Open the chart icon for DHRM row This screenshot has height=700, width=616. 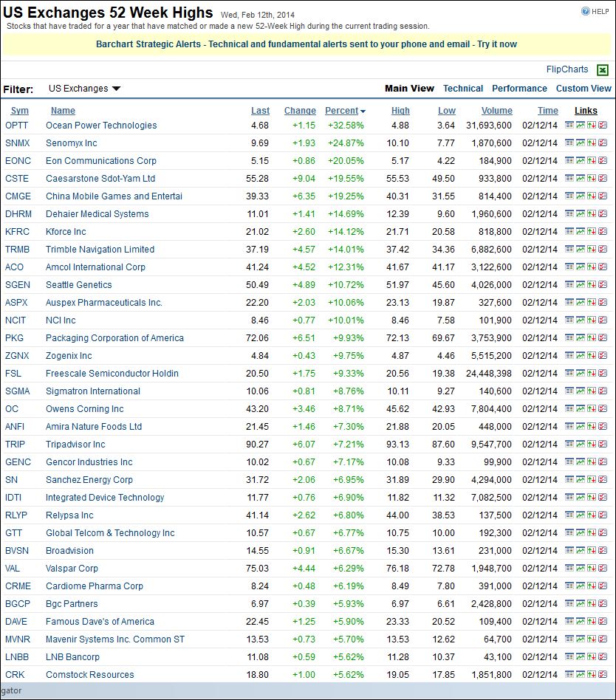coord(581,214)
